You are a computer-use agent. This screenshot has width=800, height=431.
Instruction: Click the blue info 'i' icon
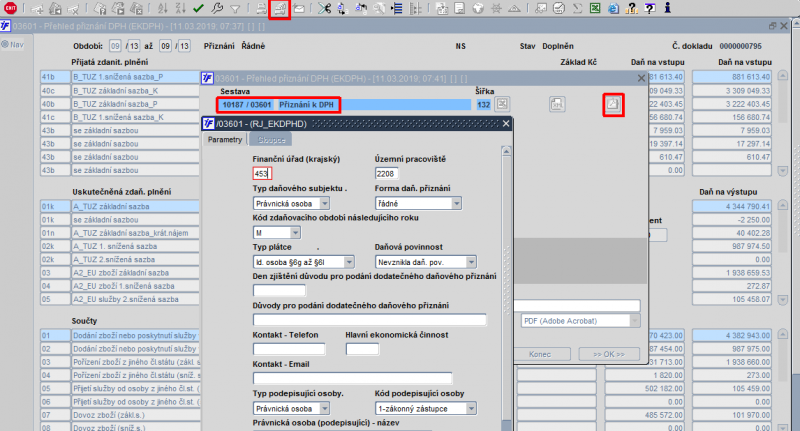[x=667, y=8]
